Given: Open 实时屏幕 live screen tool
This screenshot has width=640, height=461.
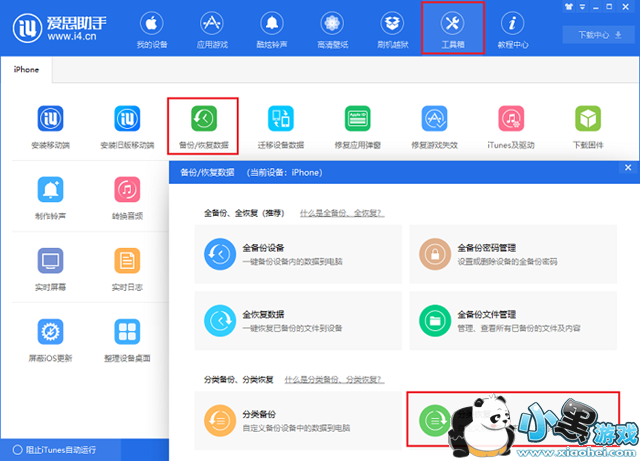Looking at the screenshot, I should [x=51, y=269].
